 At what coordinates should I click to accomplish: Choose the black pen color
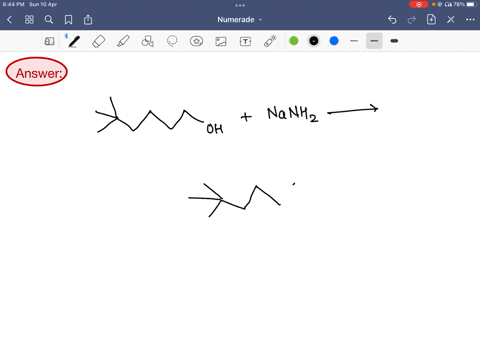314,41
